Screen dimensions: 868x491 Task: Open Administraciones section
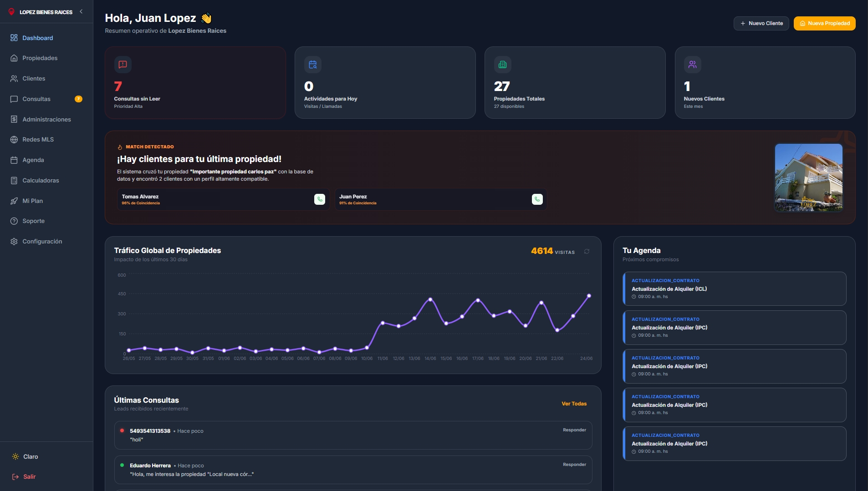pyautogui.click(x=46, y=119)
